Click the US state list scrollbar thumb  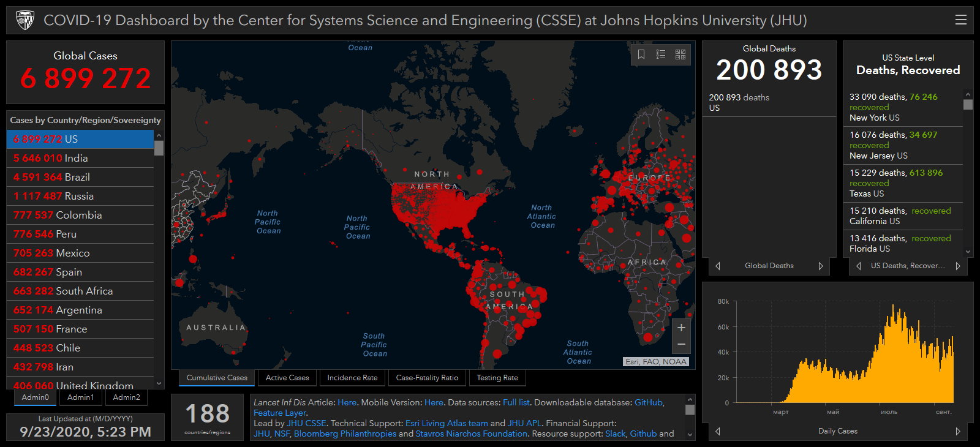coord(968,105)
